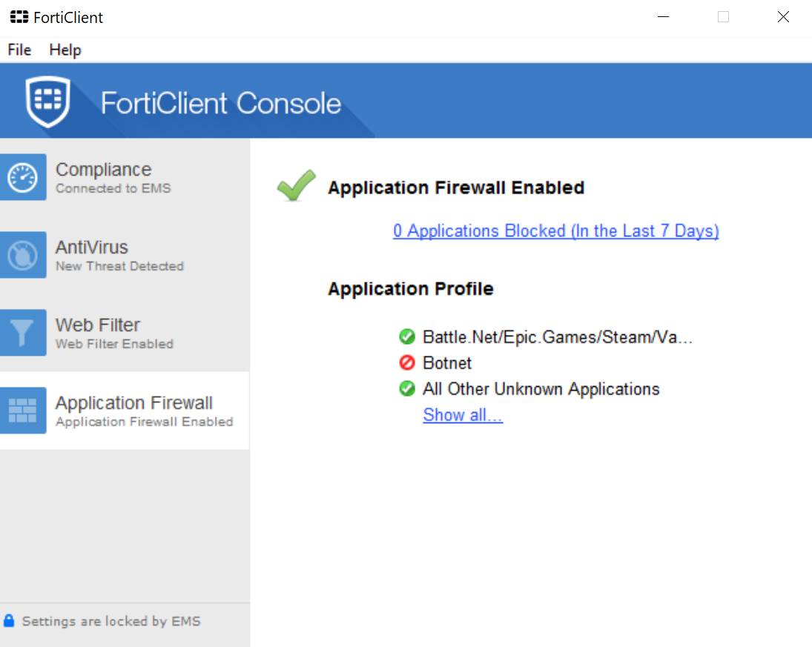Image resolution: width=812 pixels, height=647 pixels.
Task: Click the Botnet profile entry
Action: 447,363
